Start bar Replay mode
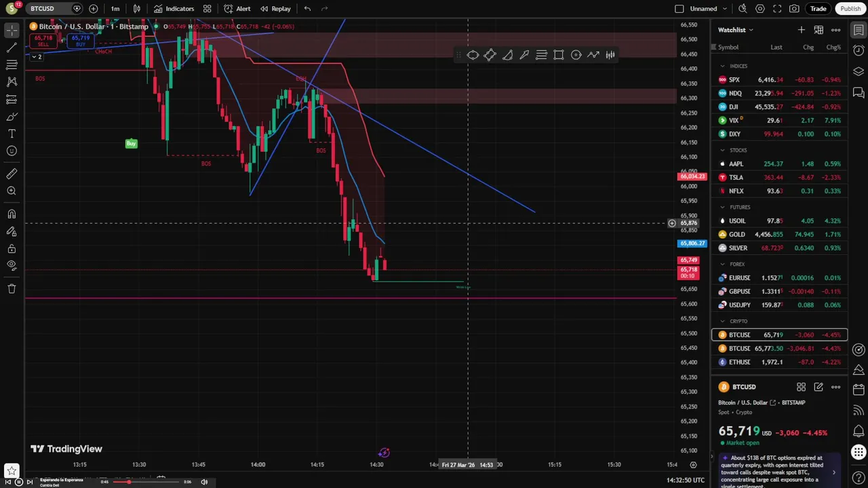868x488 pixels. coord(275,9)
